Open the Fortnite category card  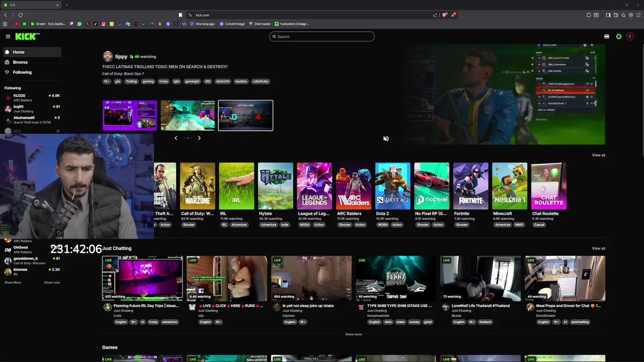point(470,186)
